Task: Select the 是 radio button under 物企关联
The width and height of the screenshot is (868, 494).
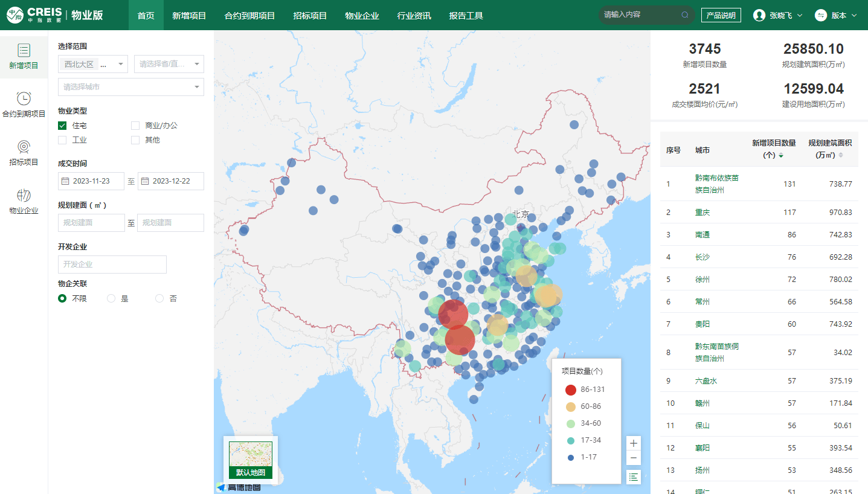Action: (111, 298)
